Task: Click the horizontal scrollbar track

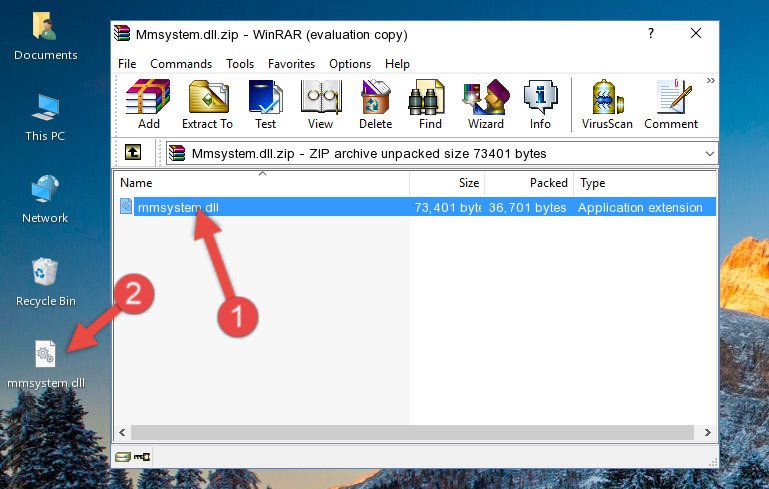Action: tap(412, 433)
